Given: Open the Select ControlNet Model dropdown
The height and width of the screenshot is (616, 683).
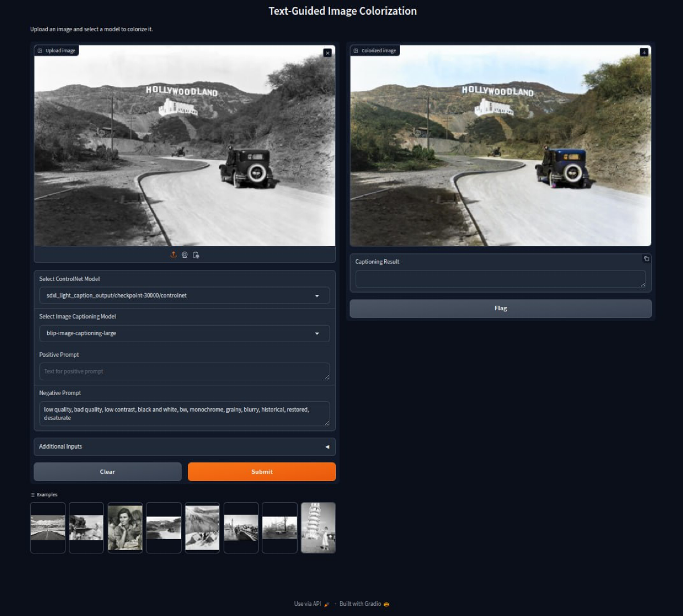Looking at the screenshot, I should click(x=184, y=295).
